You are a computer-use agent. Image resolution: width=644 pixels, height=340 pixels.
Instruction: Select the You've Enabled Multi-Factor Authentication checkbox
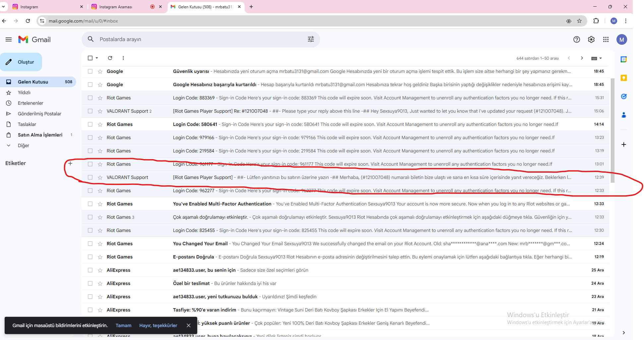pos(90,204)
